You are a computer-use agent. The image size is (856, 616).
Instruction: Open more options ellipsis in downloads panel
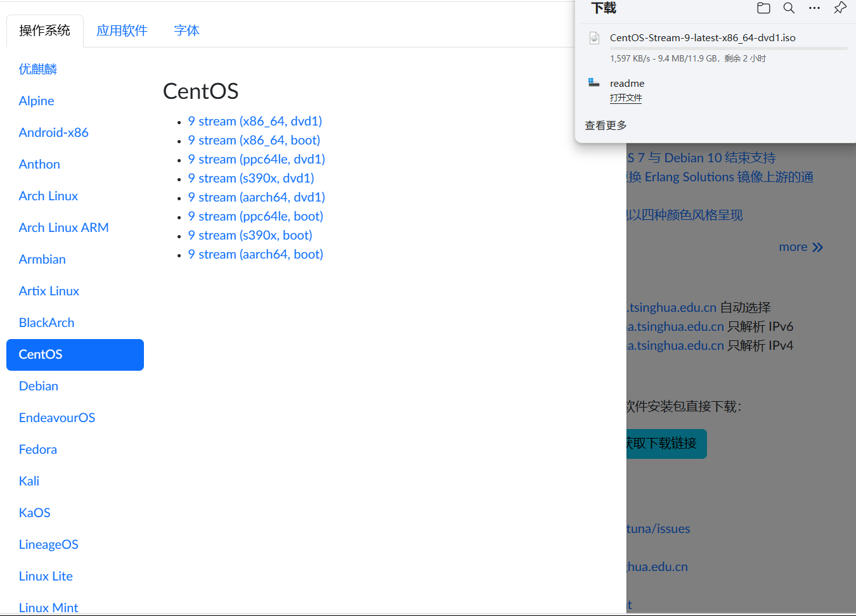814,8
